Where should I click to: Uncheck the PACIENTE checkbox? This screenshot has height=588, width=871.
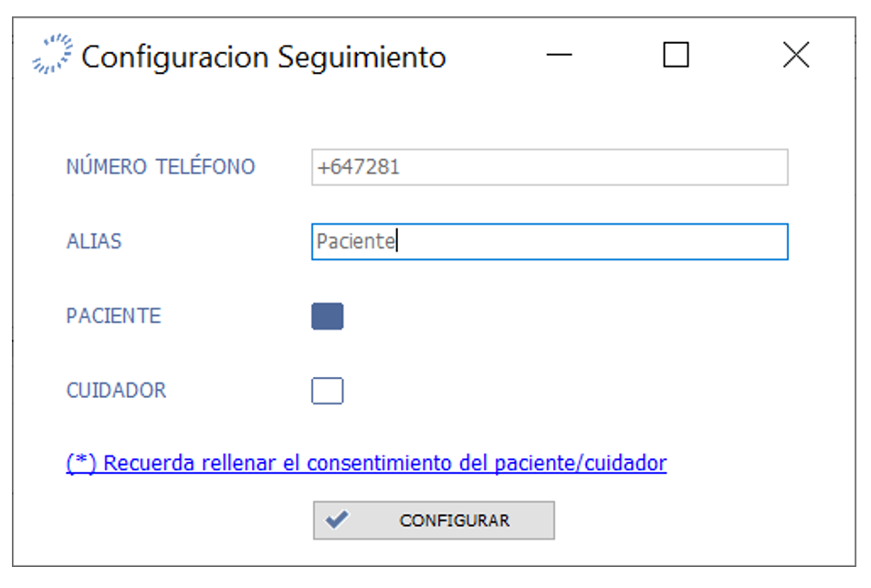(327, 317)
